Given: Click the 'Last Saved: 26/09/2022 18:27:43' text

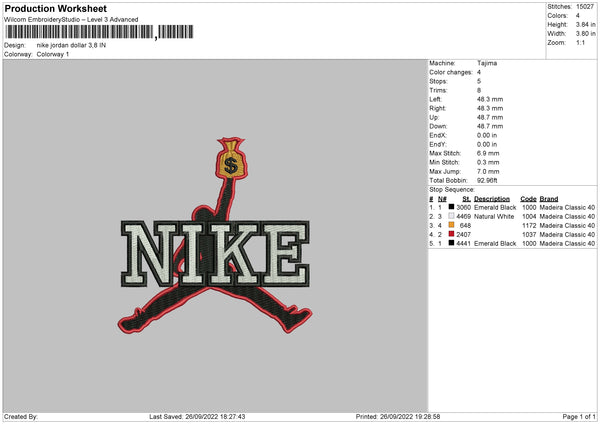Looking at the screenshot, I should coord(197,417).
